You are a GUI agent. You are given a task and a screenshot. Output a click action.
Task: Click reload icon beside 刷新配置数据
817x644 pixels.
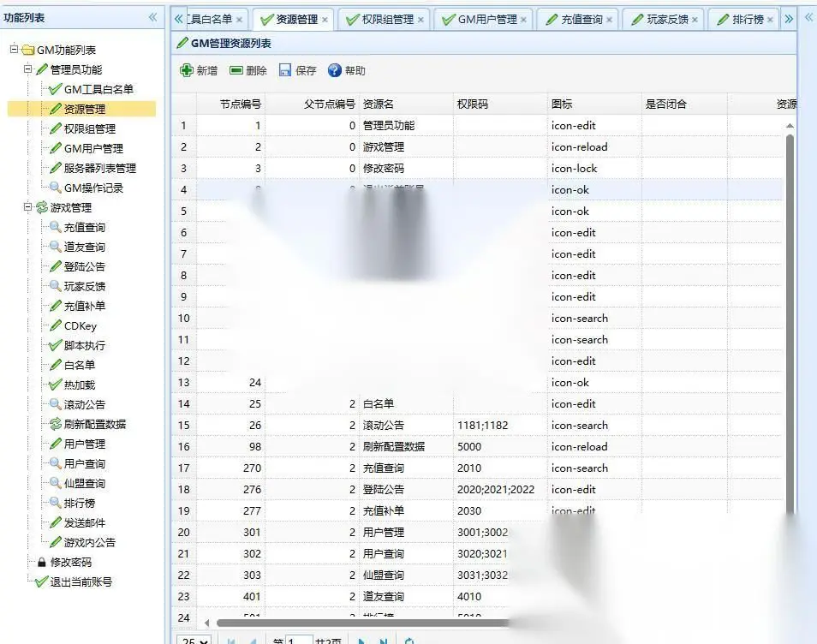click(55, 424)
